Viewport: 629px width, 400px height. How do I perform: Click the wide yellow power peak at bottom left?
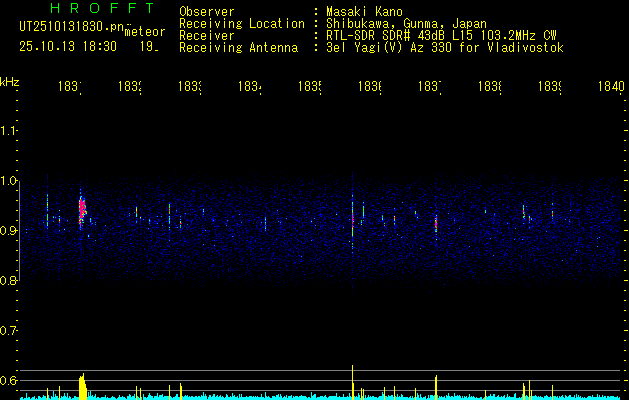[83, 387]
